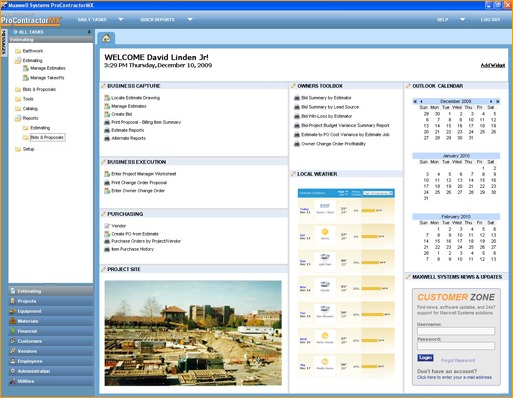Select the Utilities module in sidebar
Viewport: 513px width, 398px height.
(51, 381)
